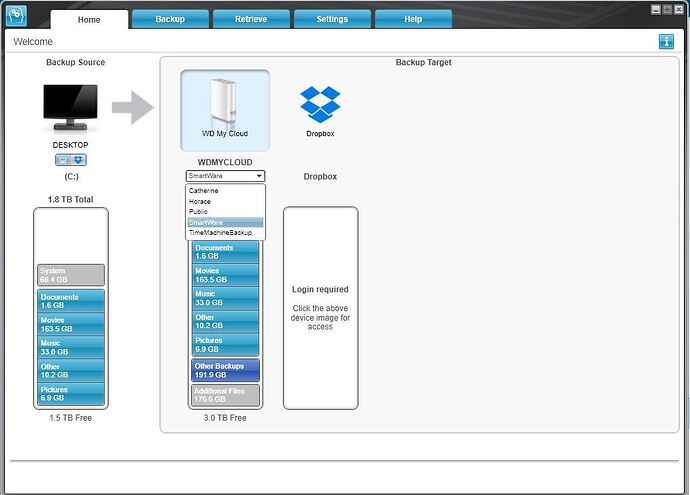Open the blue information icon
Viewport: 690px width, 495px height.
666,42
